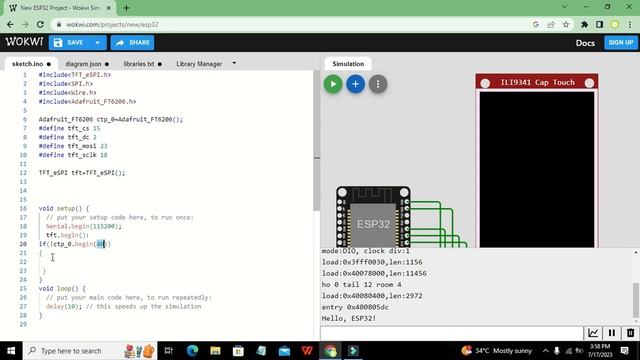640x360 pixels.
Task: Click the line 16 void setup() code
Action: point(64,209)
